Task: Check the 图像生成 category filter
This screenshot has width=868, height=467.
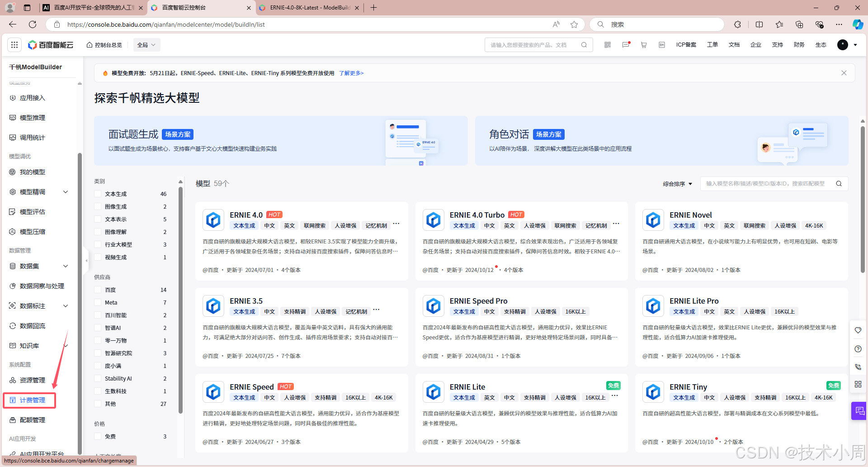Action: pyautogui.click(x=98, y=206)
